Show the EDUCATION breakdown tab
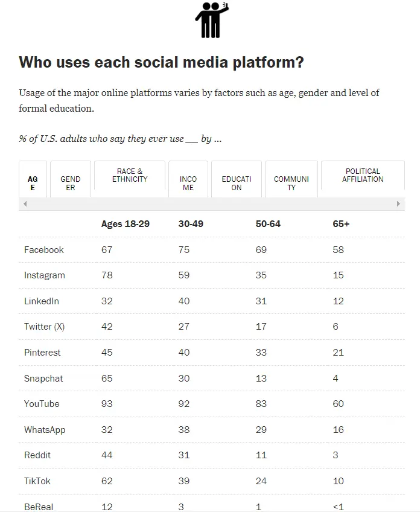This screenshot has height=512, width=420. coord(237,184)
